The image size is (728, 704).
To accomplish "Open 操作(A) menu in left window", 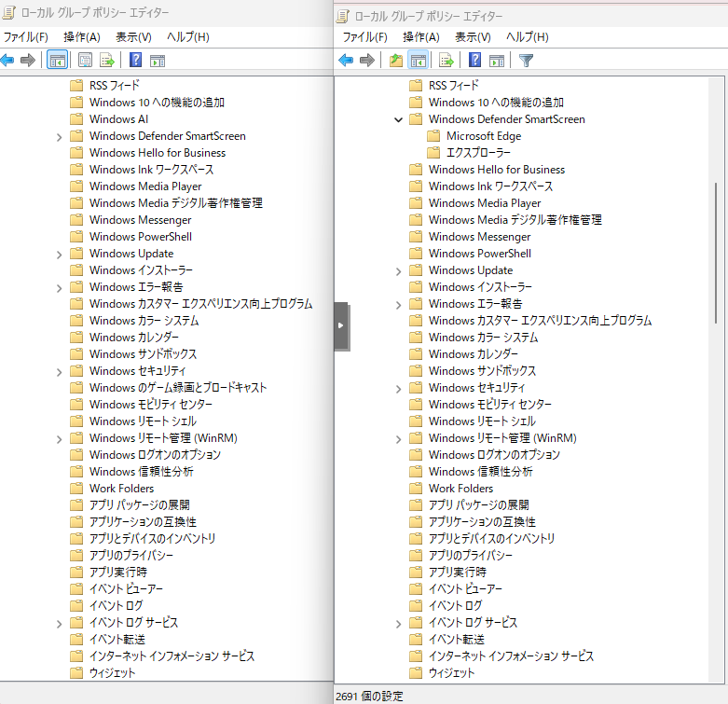I will click(82, 37).
